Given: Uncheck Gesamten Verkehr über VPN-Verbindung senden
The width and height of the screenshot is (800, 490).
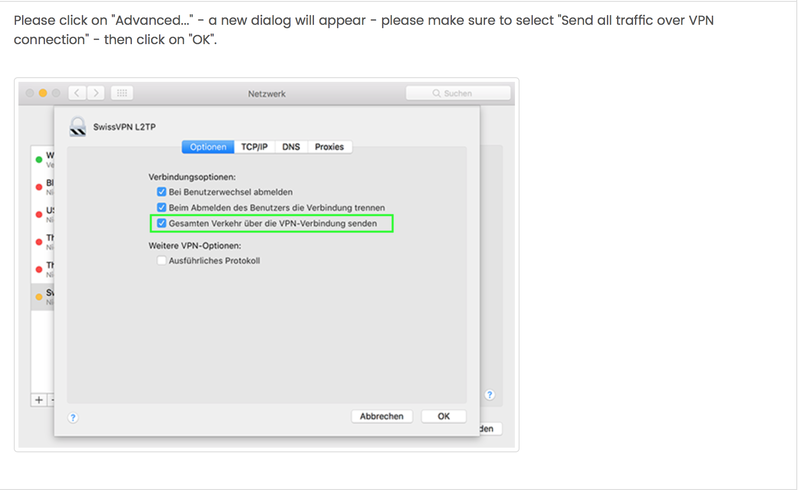Looking at the screenshot, I should (162, 223).
